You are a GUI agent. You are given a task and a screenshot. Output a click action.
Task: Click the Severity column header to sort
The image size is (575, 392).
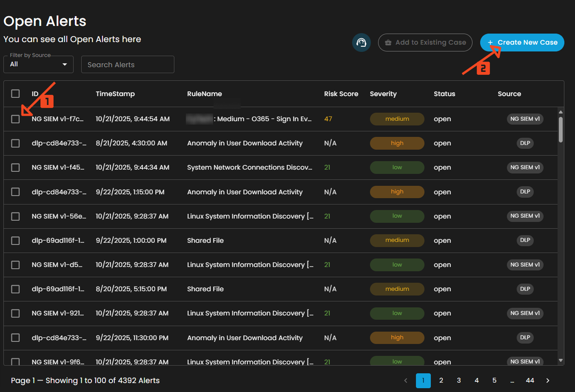(383, 94)
